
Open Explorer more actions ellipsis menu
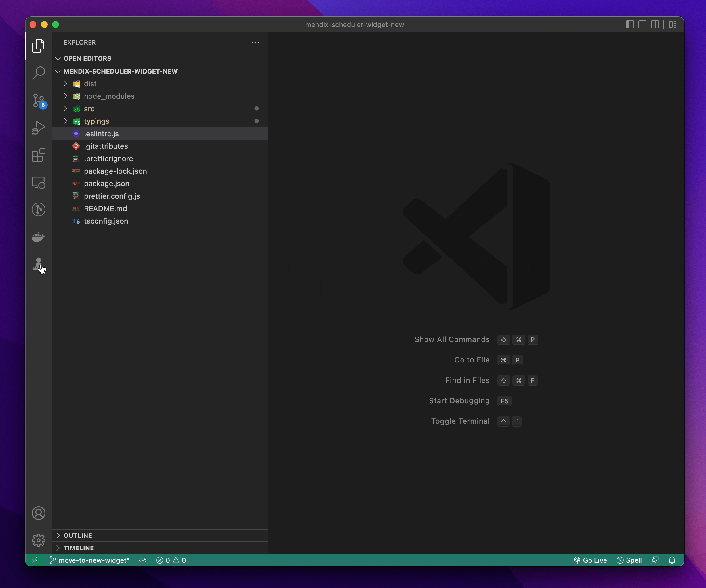coord(255,42)
